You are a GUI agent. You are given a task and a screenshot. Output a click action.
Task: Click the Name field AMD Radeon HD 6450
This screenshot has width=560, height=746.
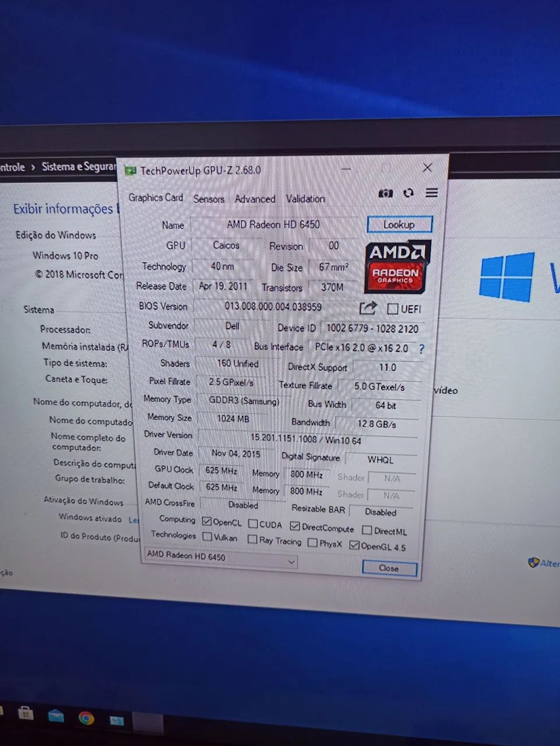click(x=274, y=224)
